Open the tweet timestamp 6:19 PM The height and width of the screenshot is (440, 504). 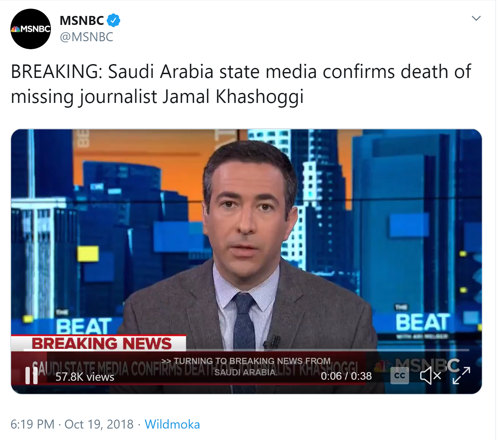[33, 424]
